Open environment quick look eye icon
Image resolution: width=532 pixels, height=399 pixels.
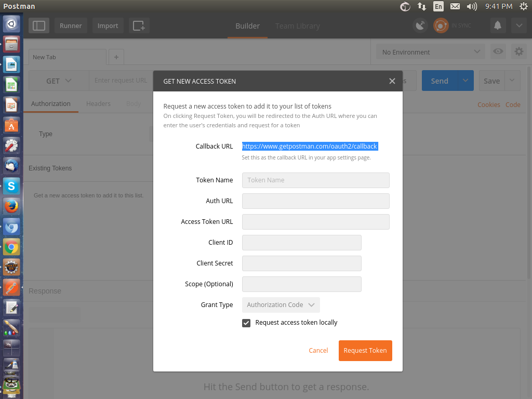[x=498, y=51]
